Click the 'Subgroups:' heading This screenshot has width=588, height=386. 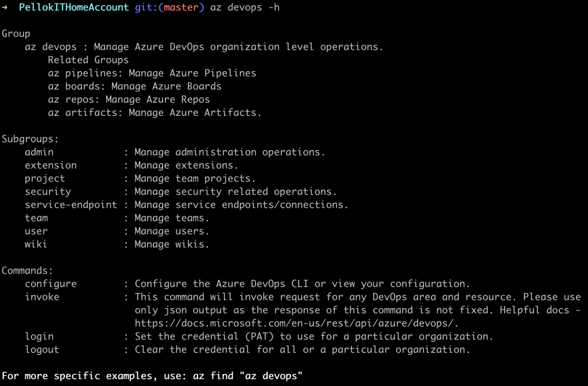click(x=30, y=139)
